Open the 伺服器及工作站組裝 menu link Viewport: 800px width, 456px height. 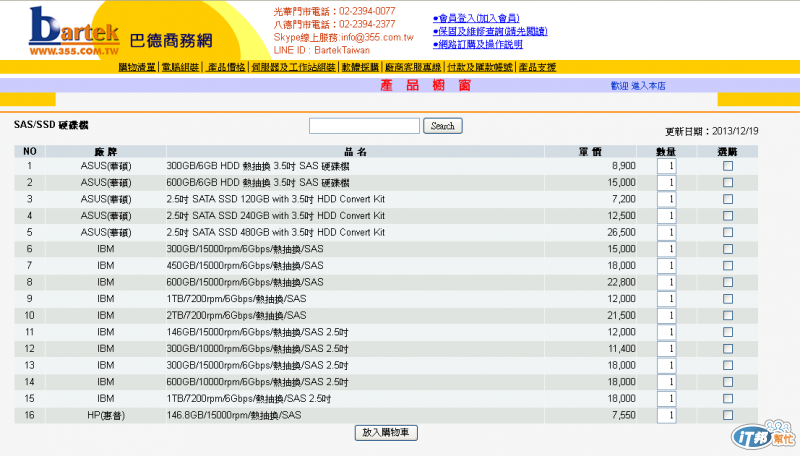293,67
